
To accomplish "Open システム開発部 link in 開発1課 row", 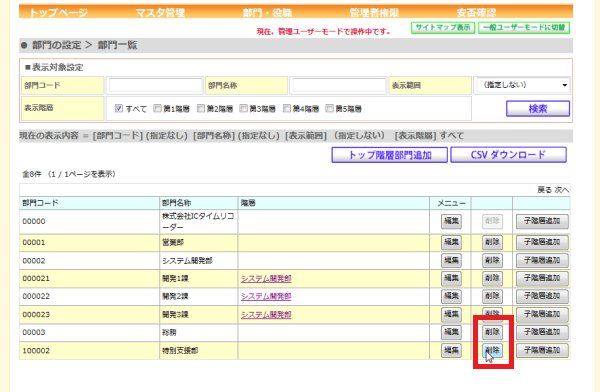I will [x=266, y=278].
